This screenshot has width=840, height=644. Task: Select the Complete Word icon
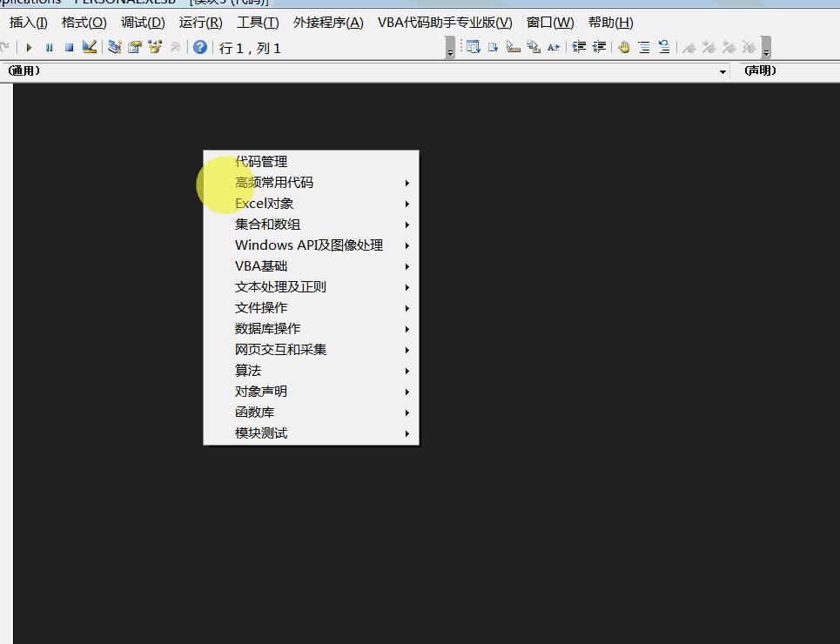[x=552, y=48]
